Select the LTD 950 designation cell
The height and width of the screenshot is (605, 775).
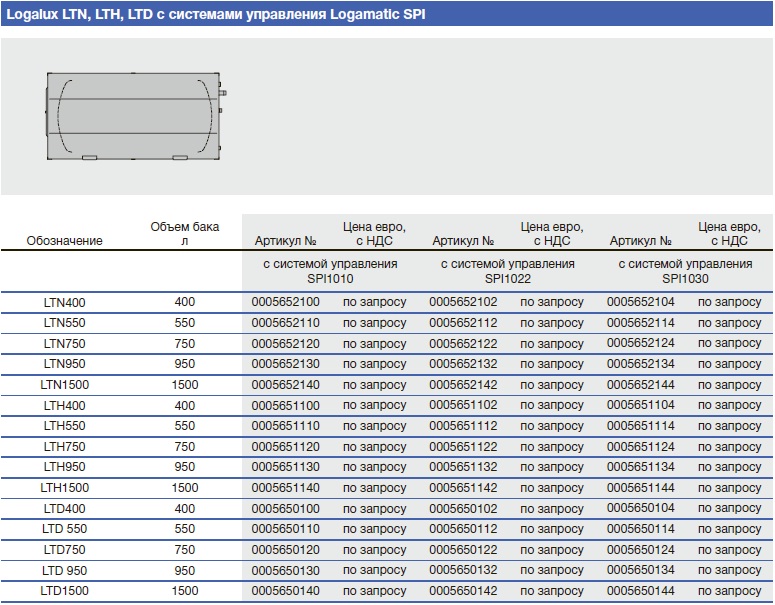pos(64,570)
